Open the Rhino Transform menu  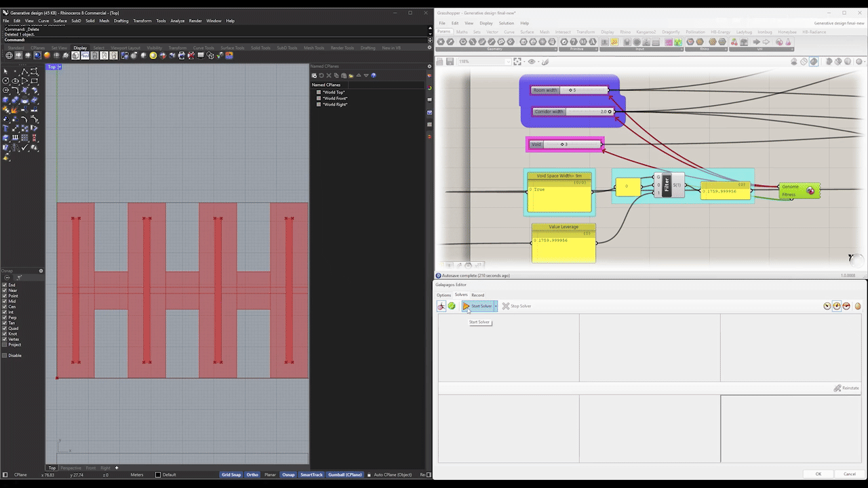coord(142,21)
